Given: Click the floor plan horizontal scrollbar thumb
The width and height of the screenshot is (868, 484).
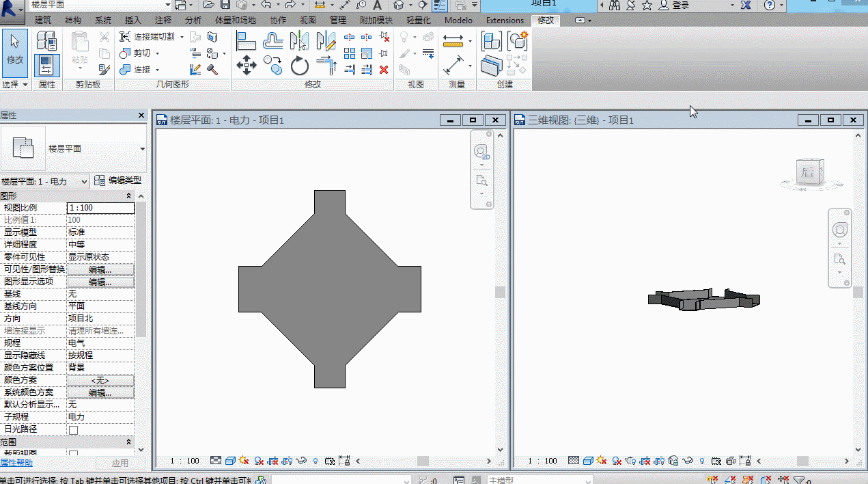Looking at the screenshot, I should pos(423,461).
